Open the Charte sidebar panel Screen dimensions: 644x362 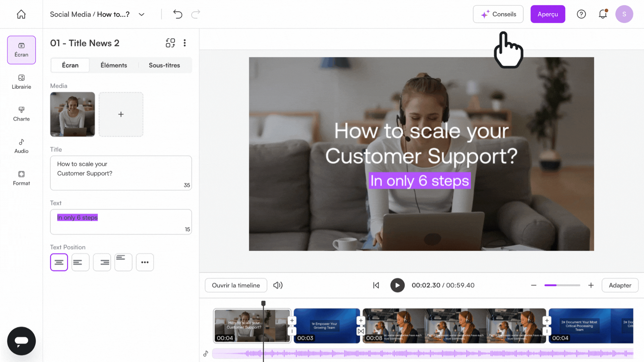[21, 114]
